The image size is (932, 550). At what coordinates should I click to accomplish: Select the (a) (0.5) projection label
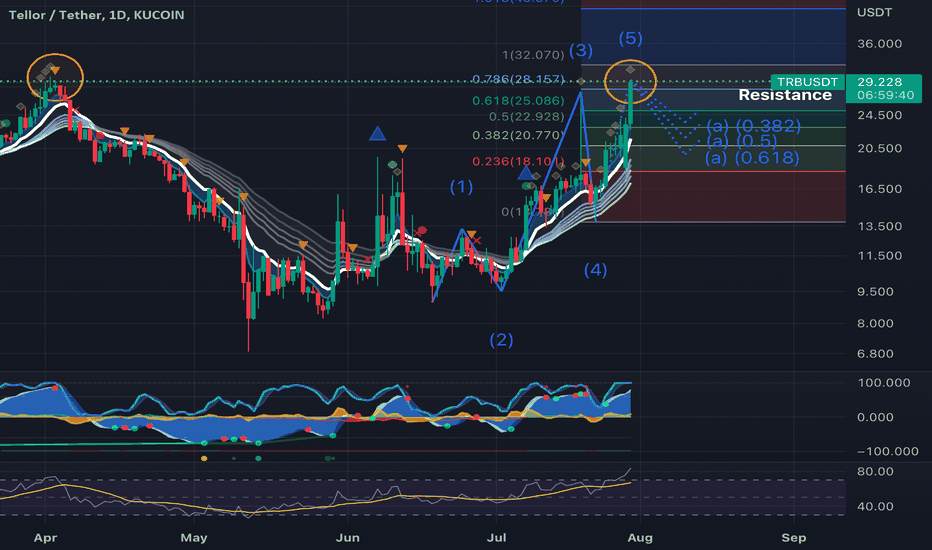point(742,142)
